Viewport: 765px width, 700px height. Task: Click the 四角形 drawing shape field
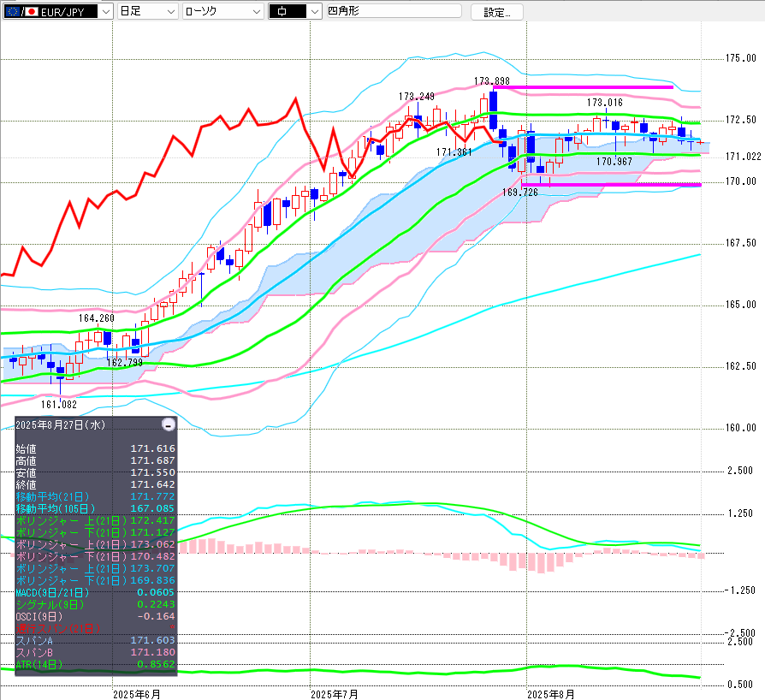394,11
